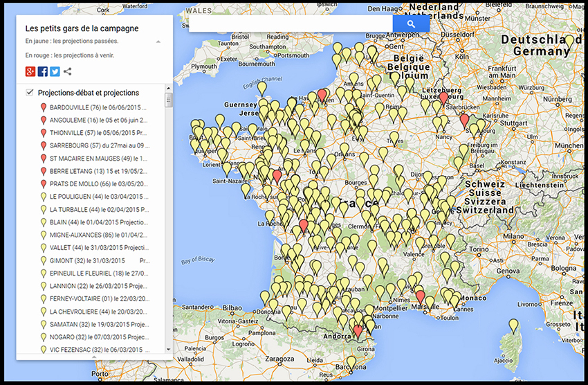Open the generic share icon
Image resolution: width=588 pixels, height=385 pixels.
(x=67, y=71)
